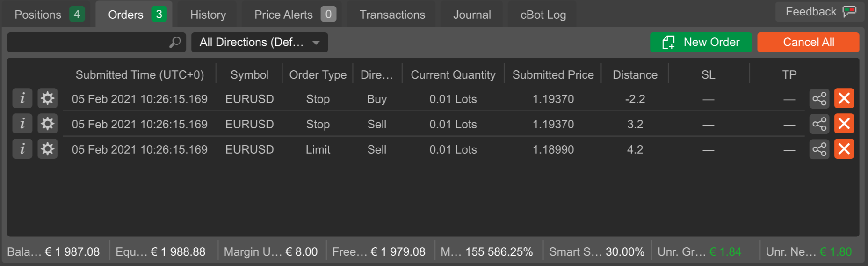Viewport: 868px width, 266px height.
Task: Sort by Submitted Price column header
Action: click(553, 74)
